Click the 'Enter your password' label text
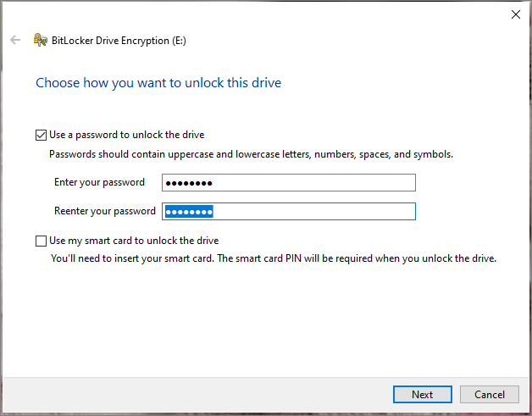 coord(99,182)
